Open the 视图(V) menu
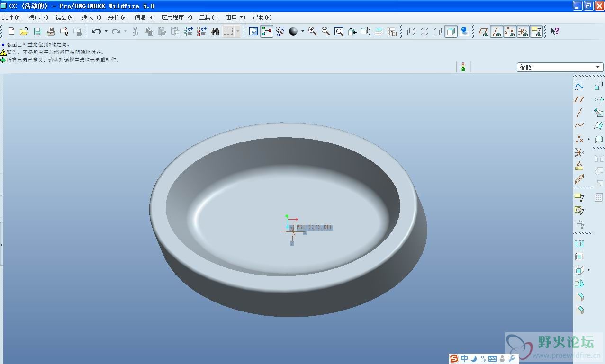Image resolution: width=605 pixels, height=364 pixels. [x=65, y=18]
